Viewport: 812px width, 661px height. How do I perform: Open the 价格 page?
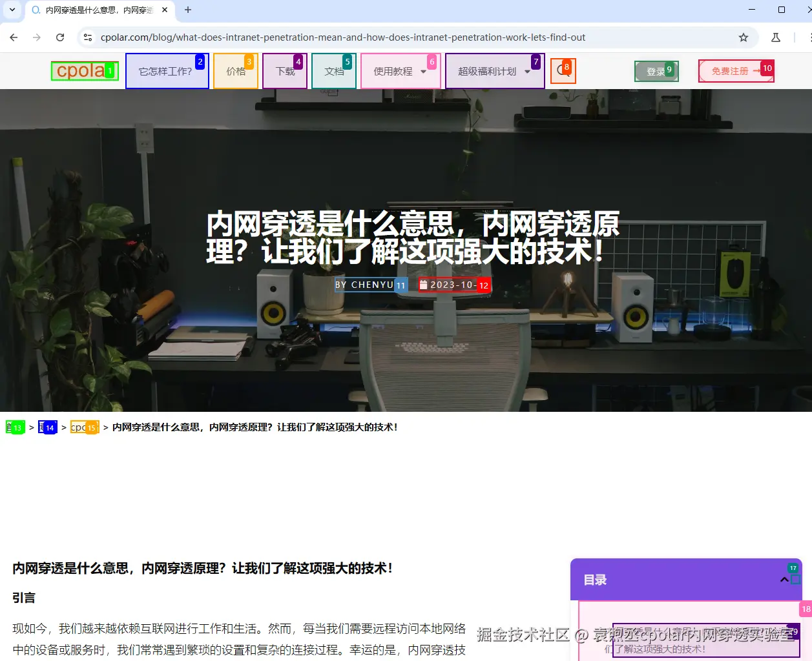click(x=236, y=71)
